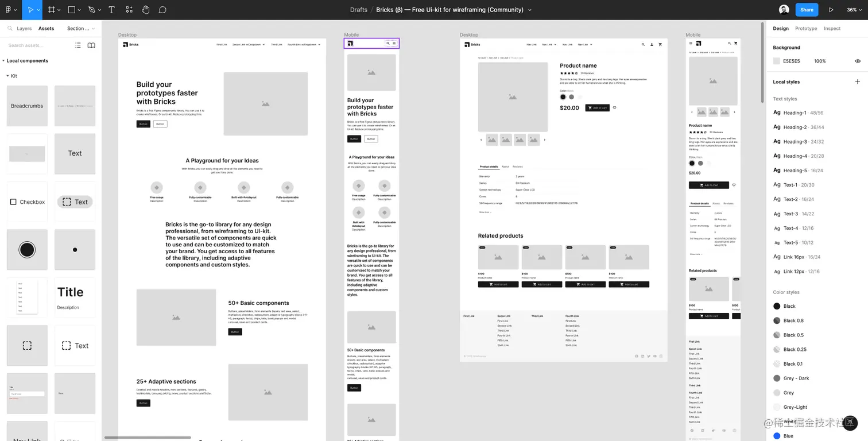Select the Blue color style swatch
This screenshot has height=441, width=868.
point(777,436)
